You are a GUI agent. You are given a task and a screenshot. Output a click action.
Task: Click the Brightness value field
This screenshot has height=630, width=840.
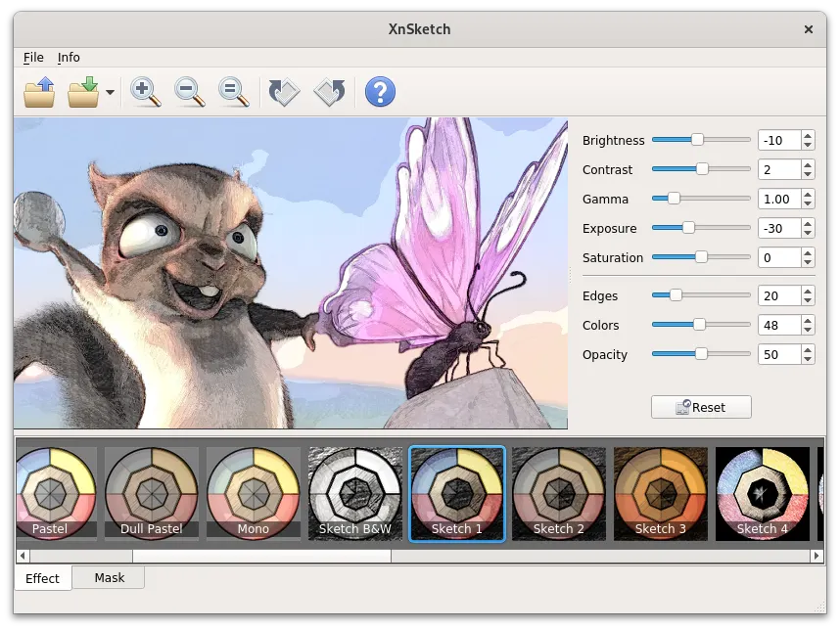pyautogui.click(x=779, y=140)
